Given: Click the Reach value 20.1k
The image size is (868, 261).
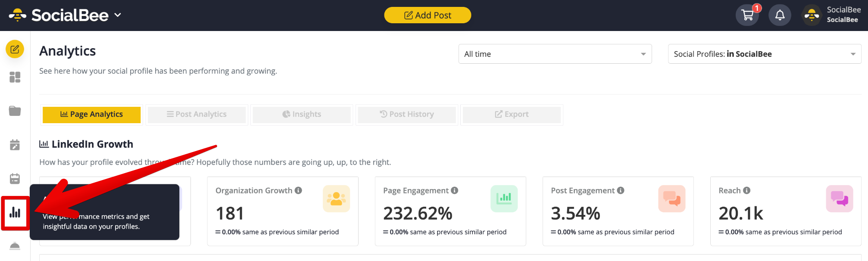Looking at the screenshot, I should [x=741, y=214].
